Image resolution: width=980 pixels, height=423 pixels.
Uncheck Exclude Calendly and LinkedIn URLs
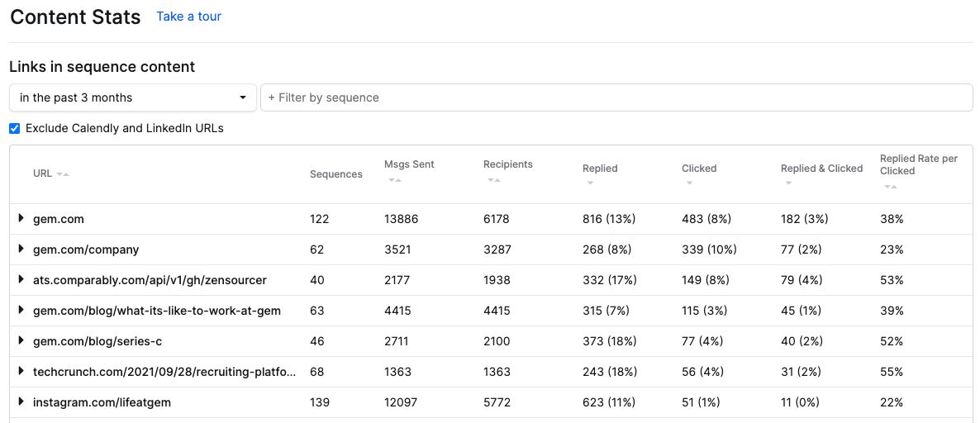pyautogui.click(x=14, y=128)
